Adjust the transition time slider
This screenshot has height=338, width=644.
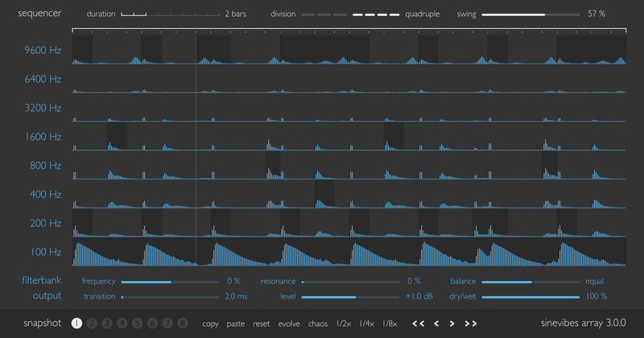click(171, 297)
